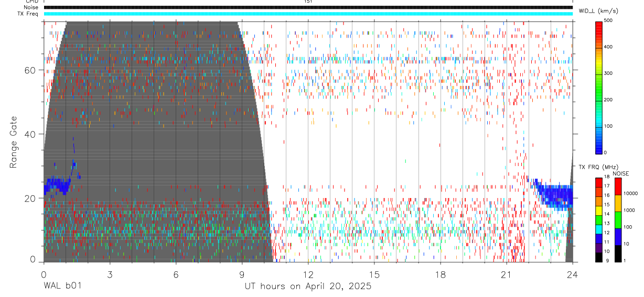
Task: Click the 20 tick on the Range Gate axis
Action: (x=29, y=198)
